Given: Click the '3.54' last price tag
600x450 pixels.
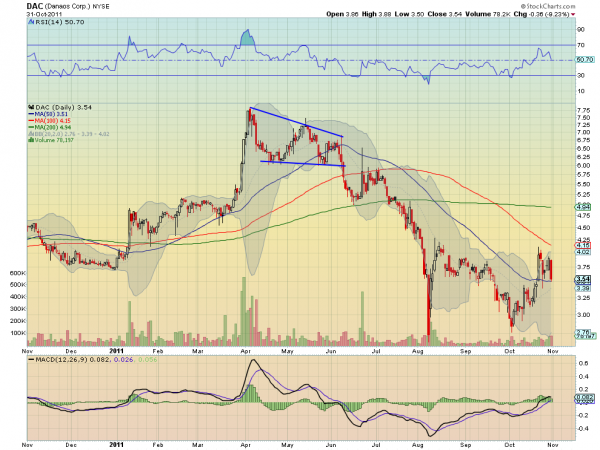Looking at the screenshot, I should click(x=583, y=279).
